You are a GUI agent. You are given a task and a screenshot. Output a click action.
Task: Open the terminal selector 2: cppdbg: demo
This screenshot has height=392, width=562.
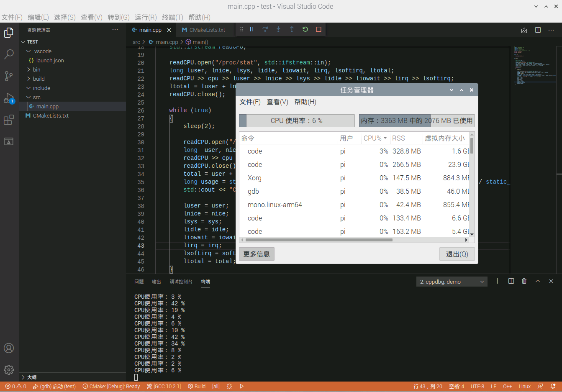[452, 282]
